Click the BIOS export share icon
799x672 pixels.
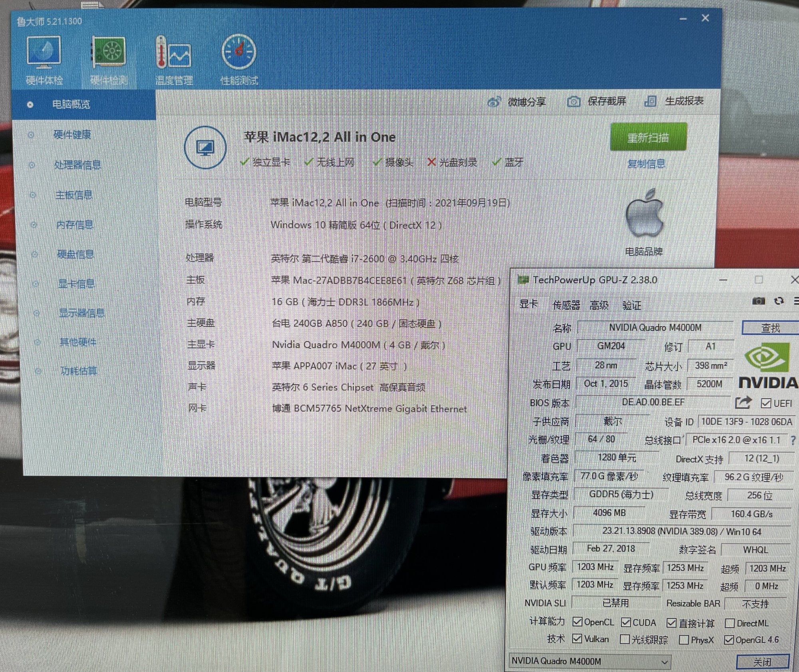pyautogui.click(x=743, y=402)
